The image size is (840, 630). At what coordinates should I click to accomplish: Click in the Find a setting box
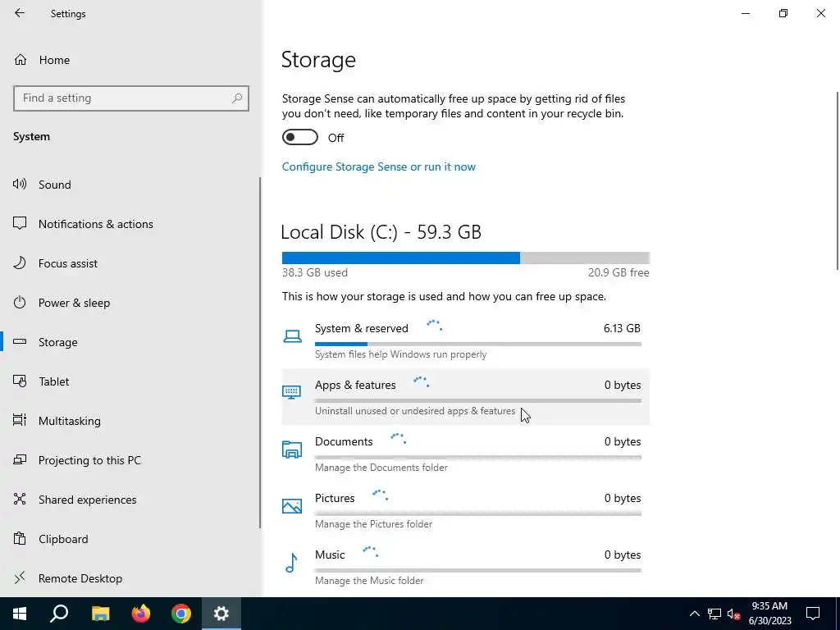(131, 98)
